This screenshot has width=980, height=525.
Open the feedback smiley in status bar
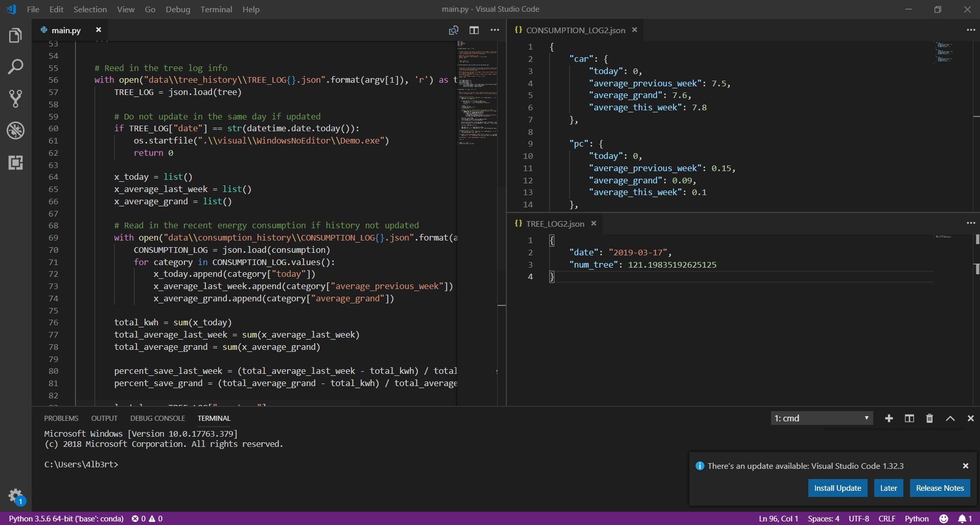click(944, 518)
